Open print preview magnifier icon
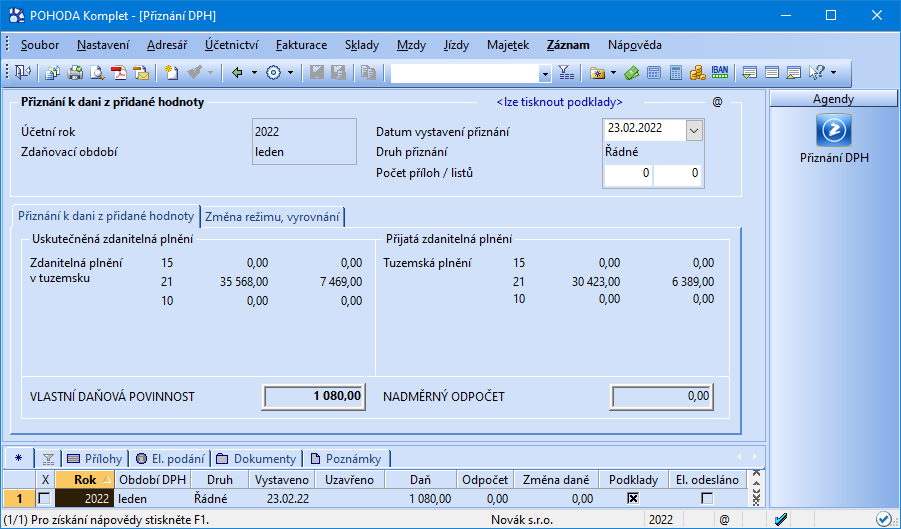This screenshot has width=901, height=529. tap(97, 73)
